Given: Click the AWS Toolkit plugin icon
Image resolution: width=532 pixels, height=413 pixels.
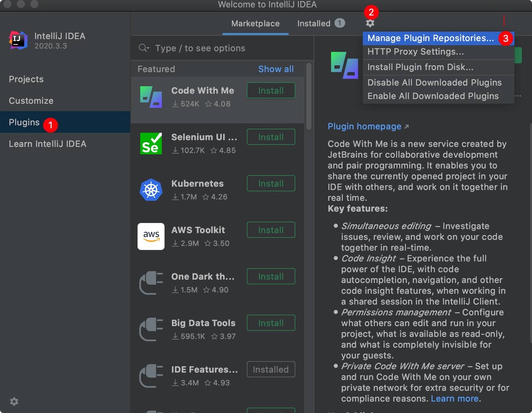Looking at the screenshot, I should point(151,236).
